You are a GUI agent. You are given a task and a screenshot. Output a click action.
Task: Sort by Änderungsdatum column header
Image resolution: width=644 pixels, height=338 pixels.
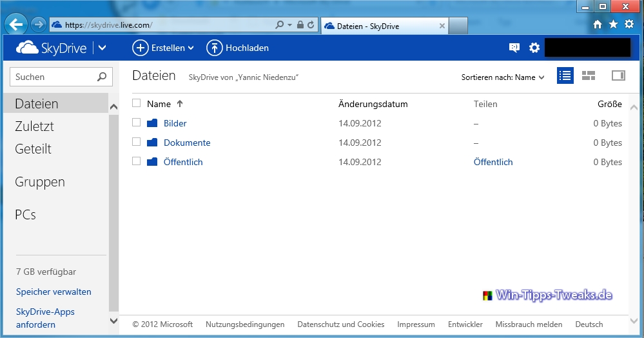pyautogui.click(x=373, y=104)
